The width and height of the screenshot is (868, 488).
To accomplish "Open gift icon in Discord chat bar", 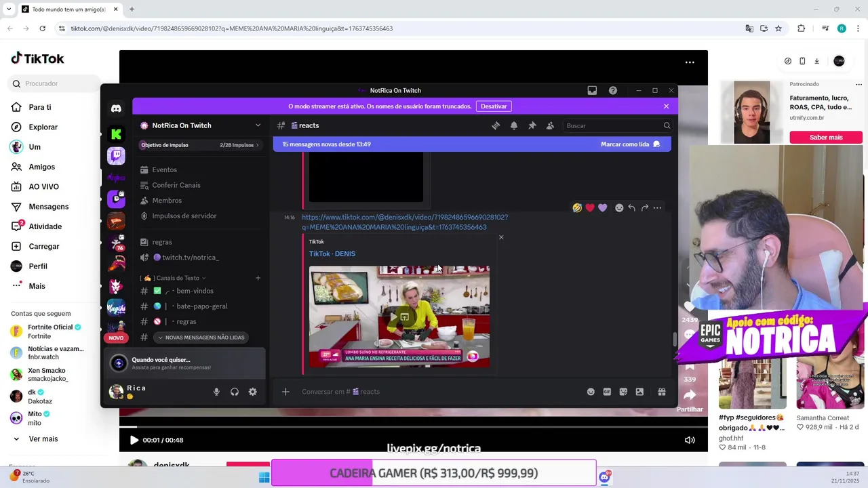I will (x=662, y=392).
